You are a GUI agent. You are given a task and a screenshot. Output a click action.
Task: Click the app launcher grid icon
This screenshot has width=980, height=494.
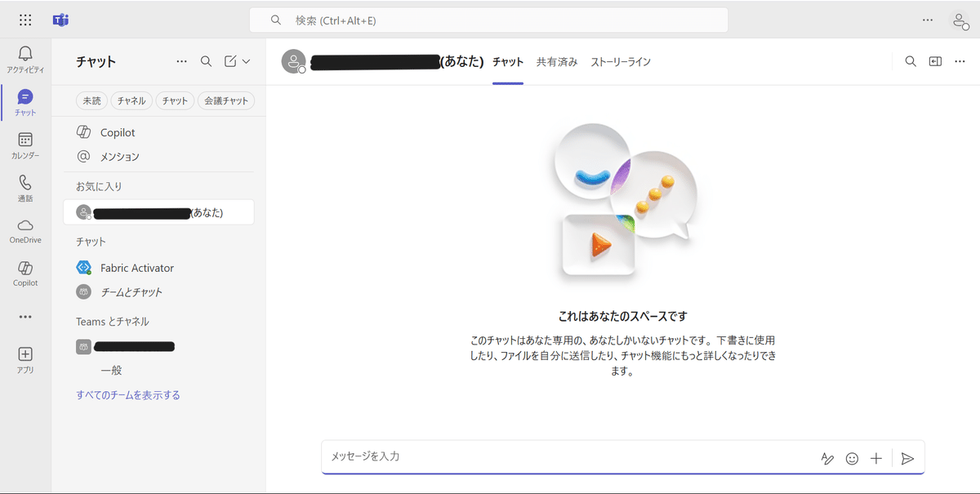[x=25, y=20]
